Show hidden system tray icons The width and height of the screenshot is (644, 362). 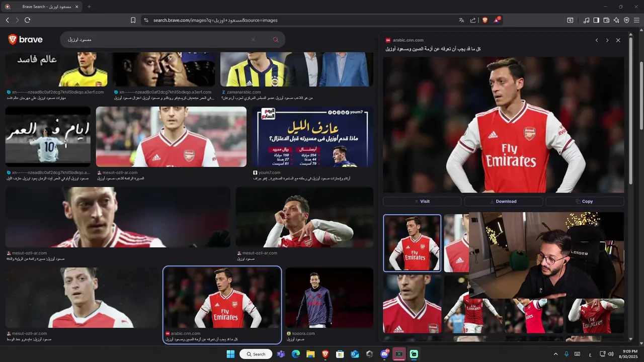[x=555, y=354]
